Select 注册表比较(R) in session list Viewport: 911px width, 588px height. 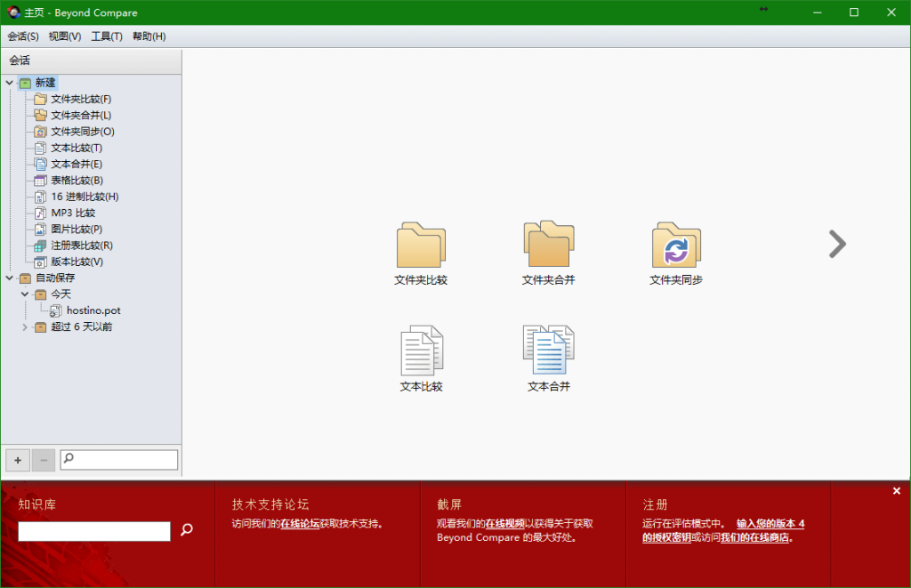[x=81, y=246]
